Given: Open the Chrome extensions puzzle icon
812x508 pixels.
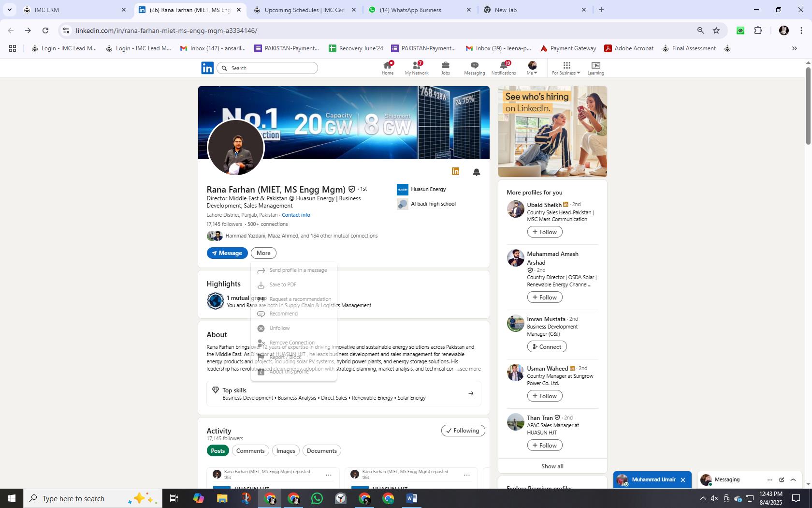Looking at the screenshot, I should (758, 30).
